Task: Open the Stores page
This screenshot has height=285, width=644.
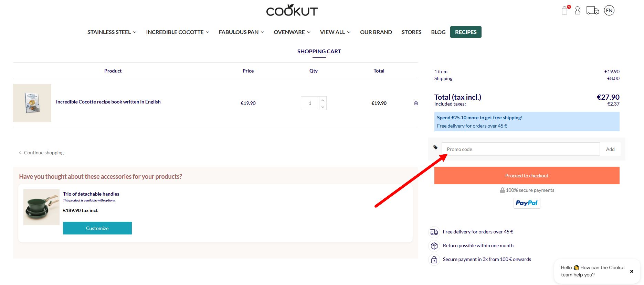Action: coord(411,32)
